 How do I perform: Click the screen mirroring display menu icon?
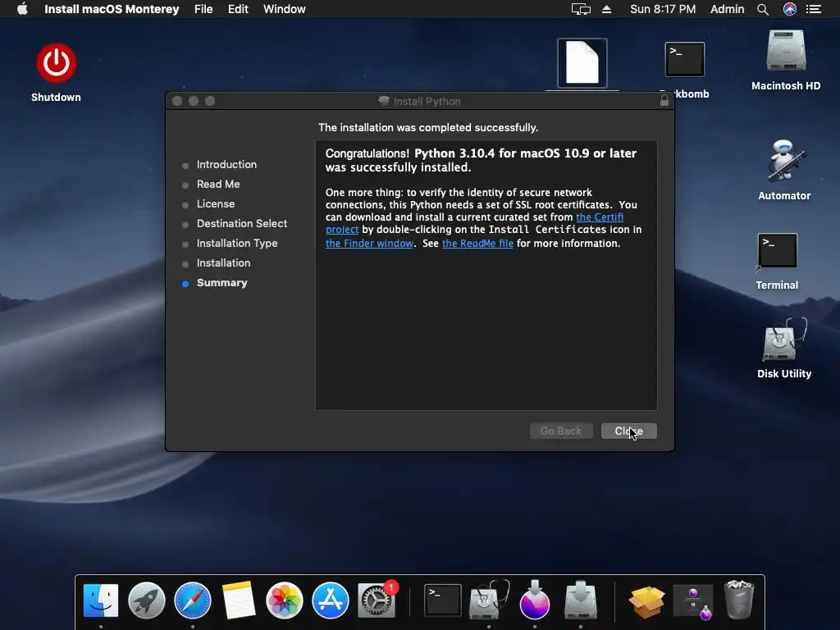[x=581, y=9]
